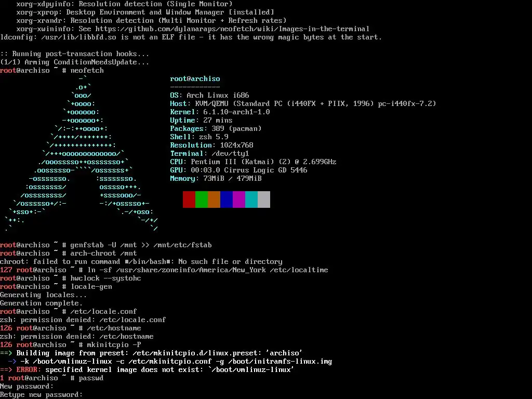532x399 pixels.
Task: Click the 'Running post-transaction hooks...' line
Action: click(x=75, y=54)
